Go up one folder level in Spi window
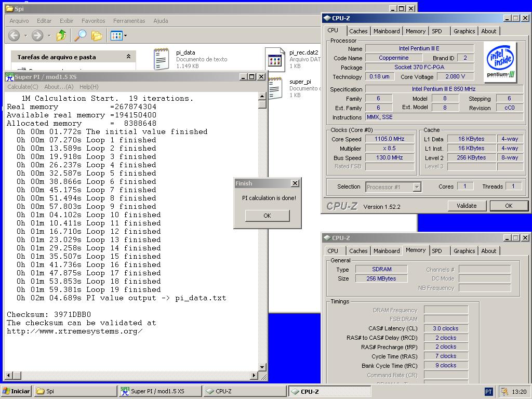The height and width of the screenshot is (399, 532). point(61,35)
